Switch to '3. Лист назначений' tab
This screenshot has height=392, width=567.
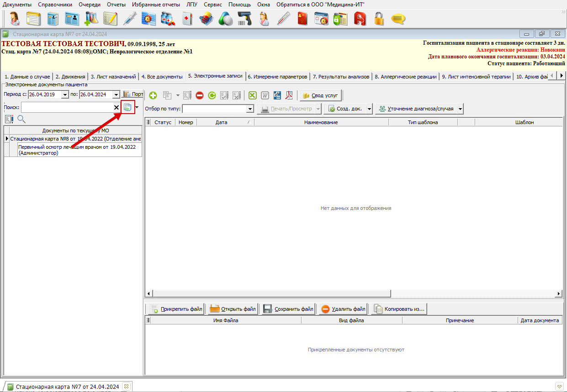[113, 77]
